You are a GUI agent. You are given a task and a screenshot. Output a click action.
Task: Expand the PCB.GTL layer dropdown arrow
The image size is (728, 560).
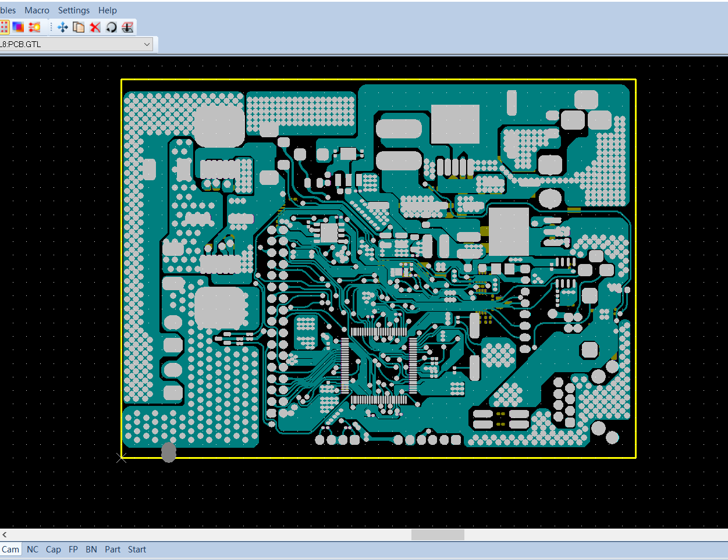147,44
